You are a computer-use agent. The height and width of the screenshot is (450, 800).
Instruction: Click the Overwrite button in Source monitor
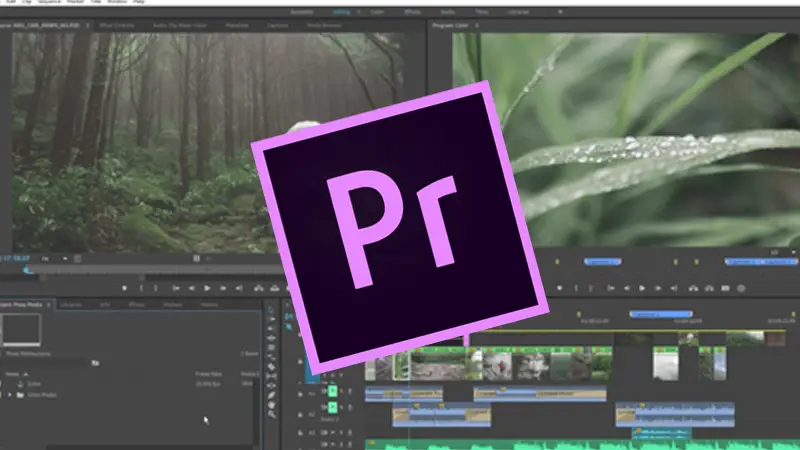[x=274, y=288]
